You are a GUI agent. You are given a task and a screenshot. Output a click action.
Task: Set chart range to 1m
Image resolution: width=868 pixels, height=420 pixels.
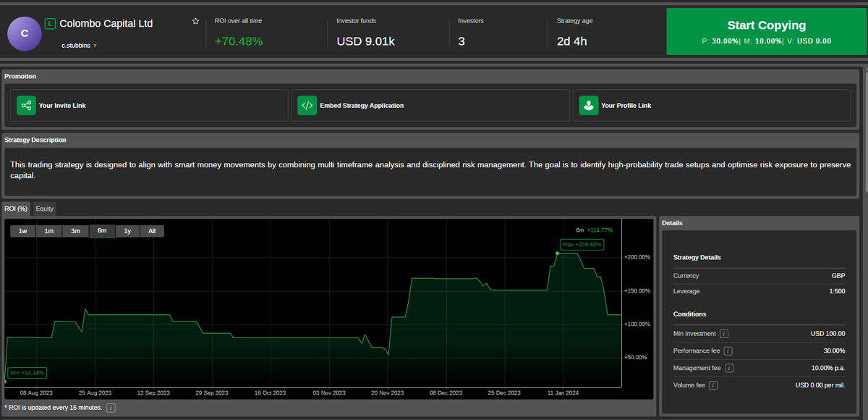[48, 231]
